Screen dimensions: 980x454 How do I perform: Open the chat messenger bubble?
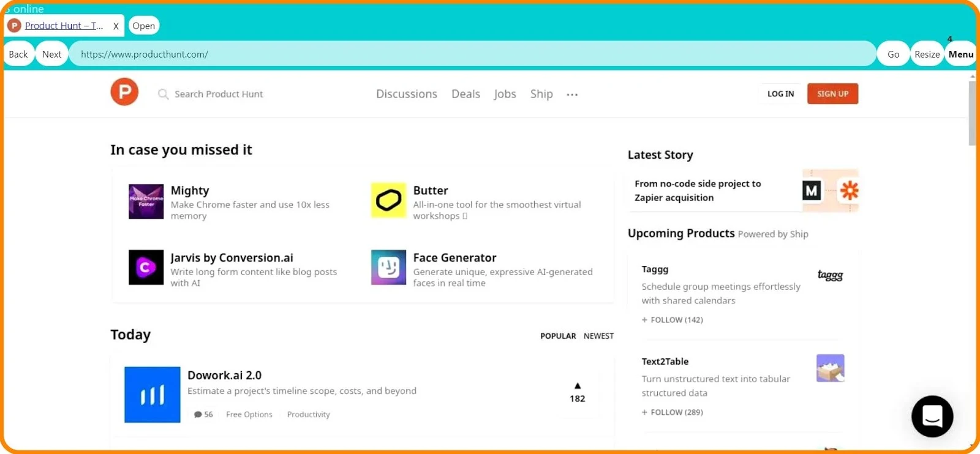point(932,416)
